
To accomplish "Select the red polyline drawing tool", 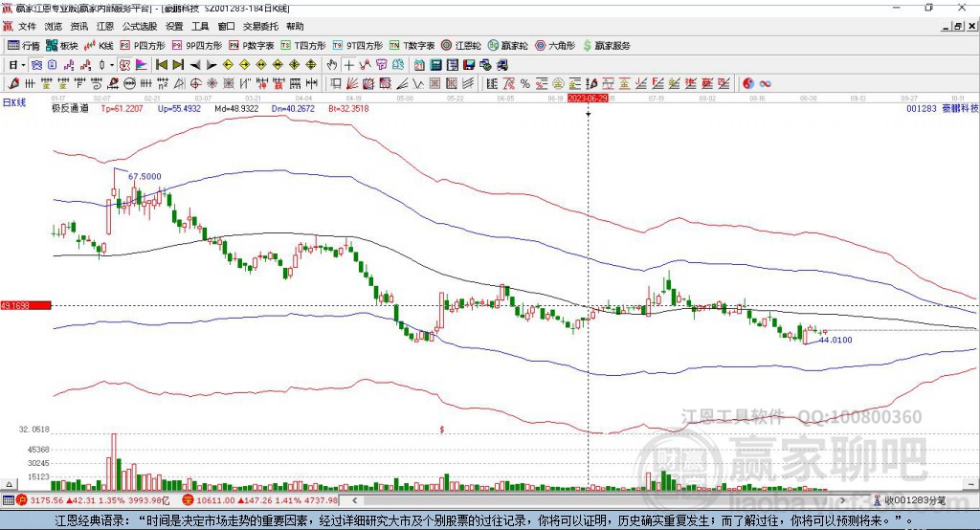I will pos(365,65).
